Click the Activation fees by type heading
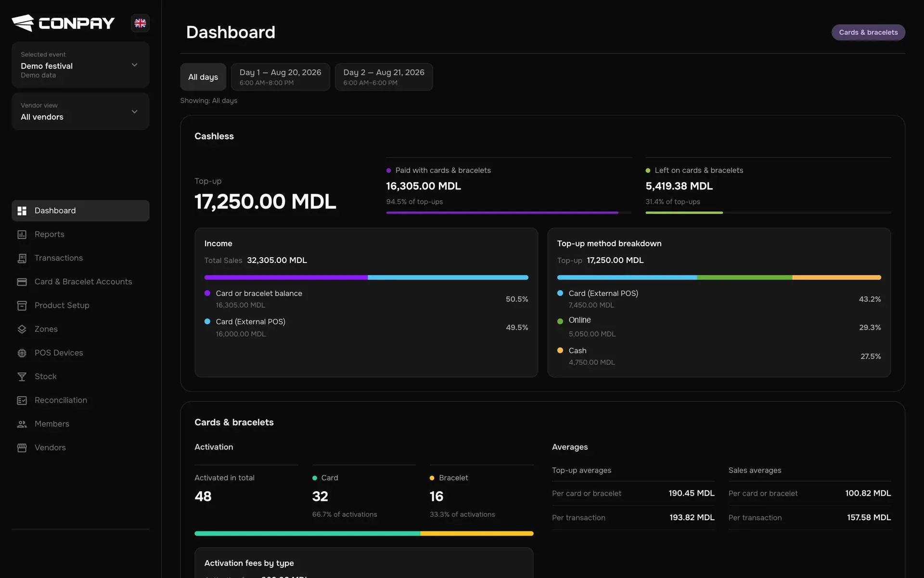924x578 pixels. (x=249, y=563)
